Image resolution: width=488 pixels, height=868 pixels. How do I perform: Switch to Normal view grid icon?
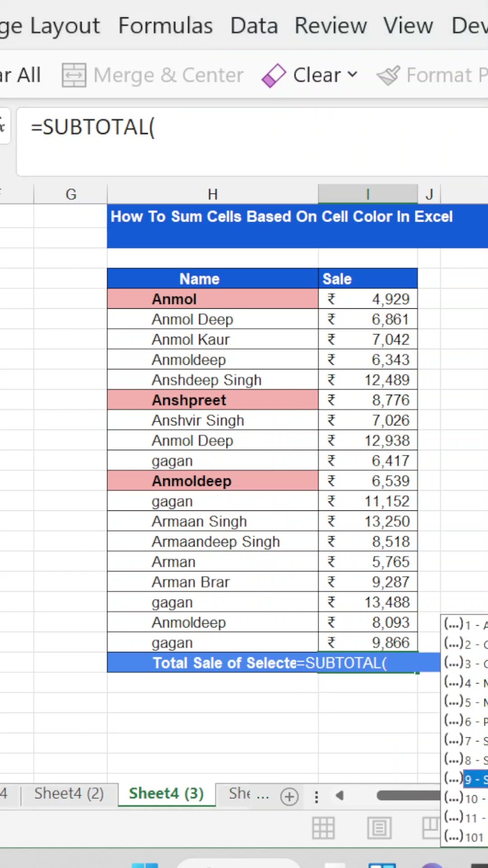[324, 828]
